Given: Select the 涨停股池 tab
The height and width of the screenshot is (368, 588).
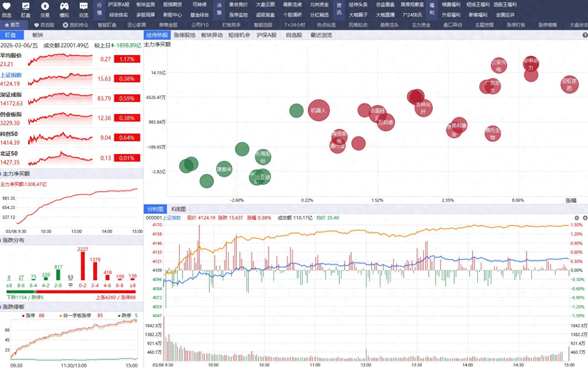Looking at the screenshot, I should click(x=185, y=35).
